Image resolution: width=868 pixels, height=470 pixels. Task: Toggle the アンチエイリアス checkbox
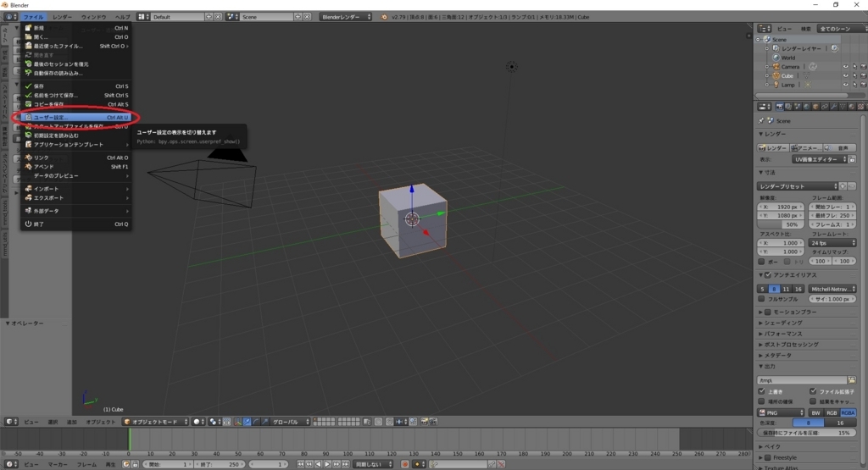(768, 275)
